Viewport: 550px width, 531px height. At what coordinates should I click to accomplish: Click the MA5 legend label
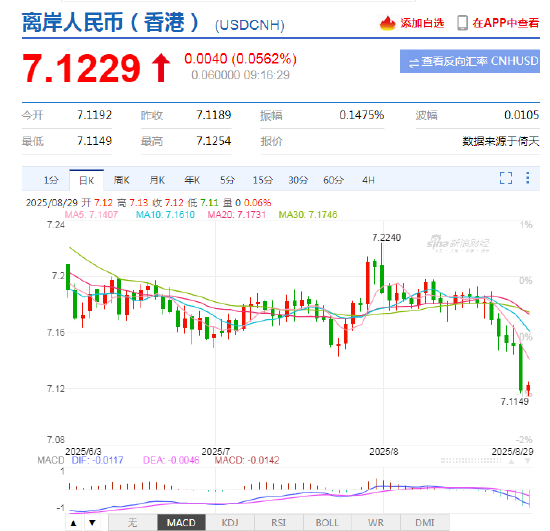click(91, 215)
